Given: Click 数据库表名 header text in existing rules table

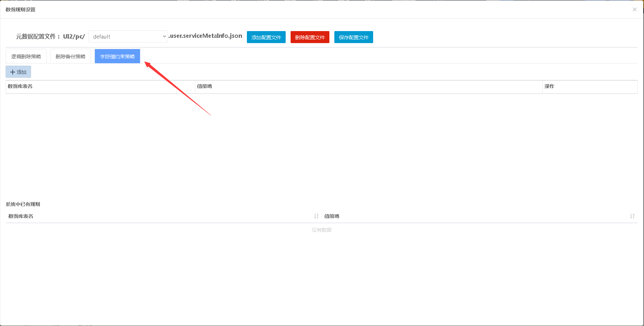Looking at the screenshot, I should click(x=21, y=216).
